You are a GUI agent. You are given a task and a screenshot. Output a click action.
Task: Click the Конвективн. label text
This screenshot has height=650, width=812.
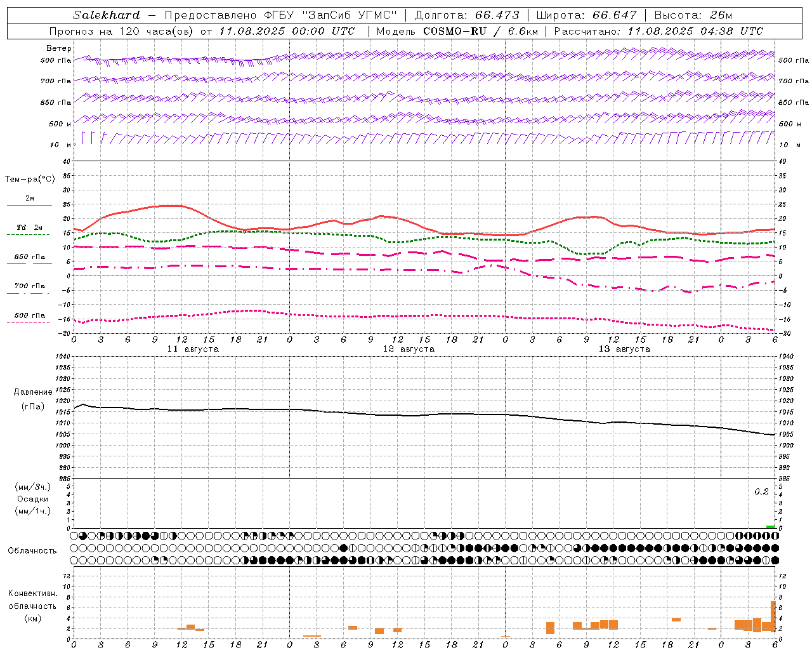[x=32, y=594]
